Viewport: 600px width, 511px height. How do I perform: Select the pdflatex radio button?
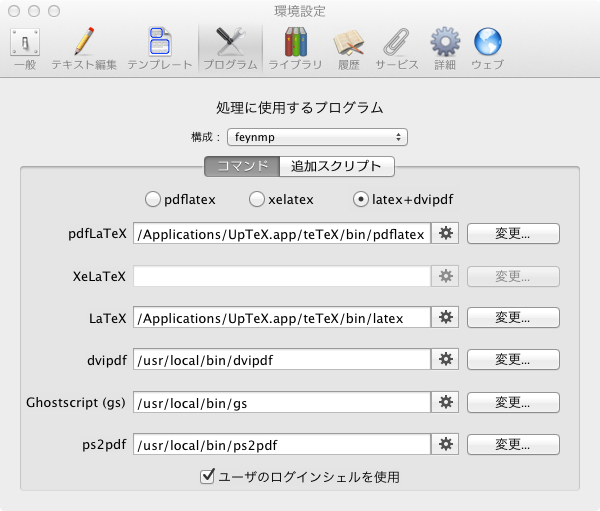point(154,199)
